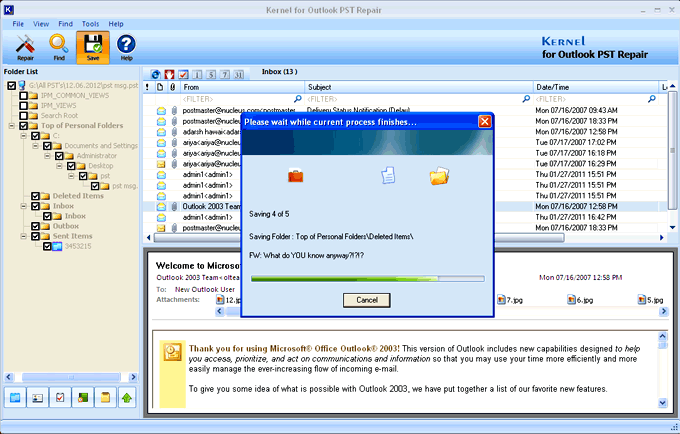Select the Outlook 2003 Team message row
This screenshot has height=434, width=680.
coord(404,206)
